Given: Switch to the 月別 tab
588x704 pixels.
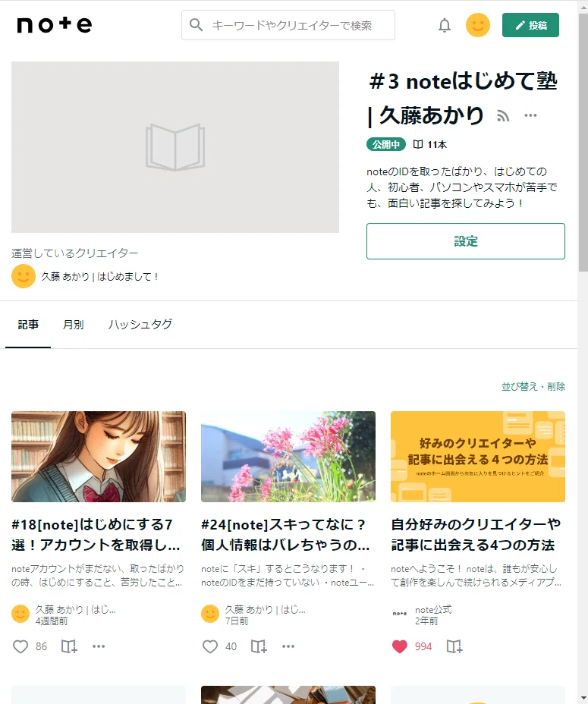Looking at the screenshot, I should tap(74, 325).
